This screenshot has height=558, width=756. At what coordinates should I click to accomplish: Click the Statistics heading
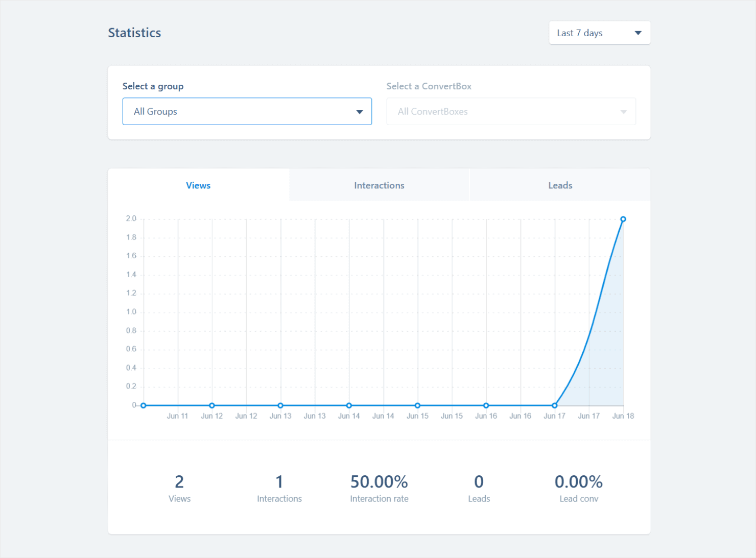(134, 32)
